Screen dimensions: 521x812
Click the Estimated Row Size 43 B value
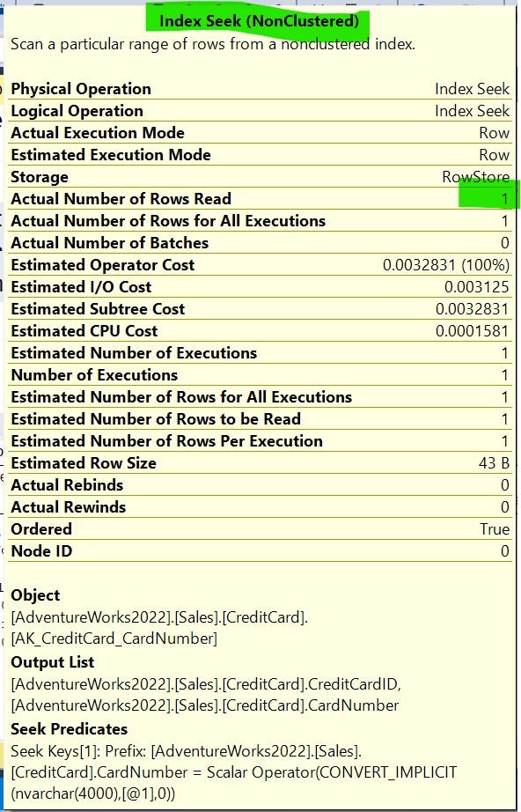[x=494, y=463]
